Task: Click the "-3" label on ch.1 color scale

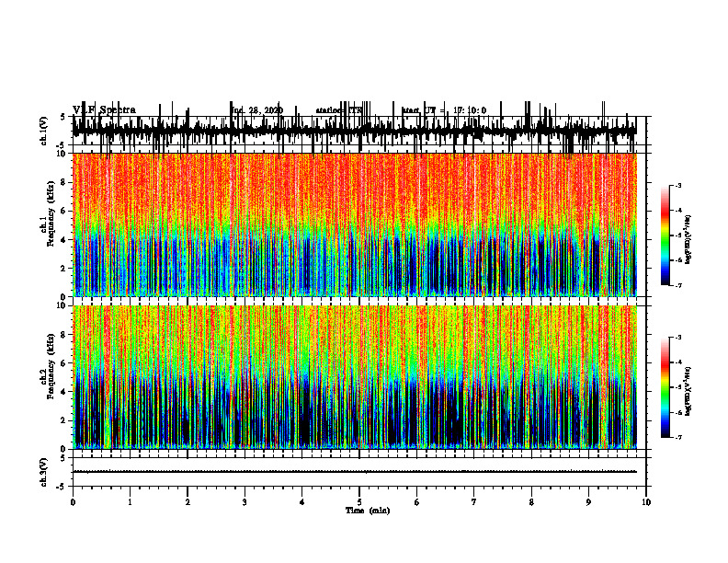Action: tap(678, 186)
